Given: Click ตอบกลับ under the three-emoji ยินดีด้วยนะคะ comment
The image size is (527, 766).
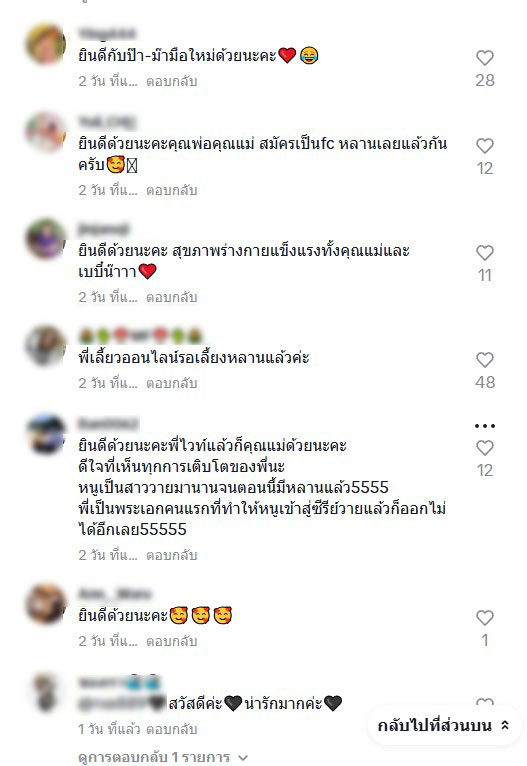Looking at the screenshot, I should point(171,641).
